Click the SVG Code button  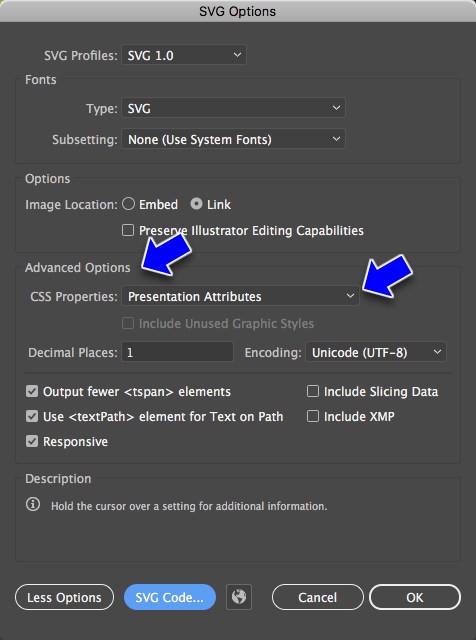(170, 597)
